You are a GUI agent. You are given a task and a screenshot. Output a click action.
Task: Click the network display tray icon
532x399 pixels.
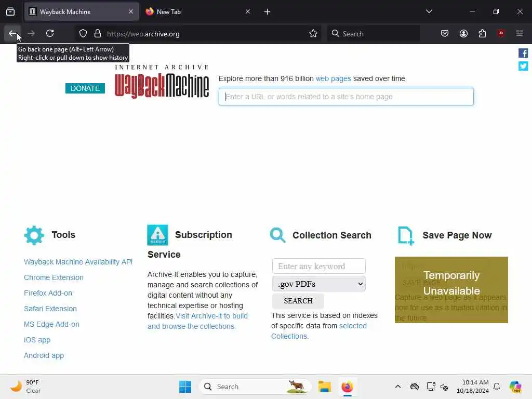point(431,387)
